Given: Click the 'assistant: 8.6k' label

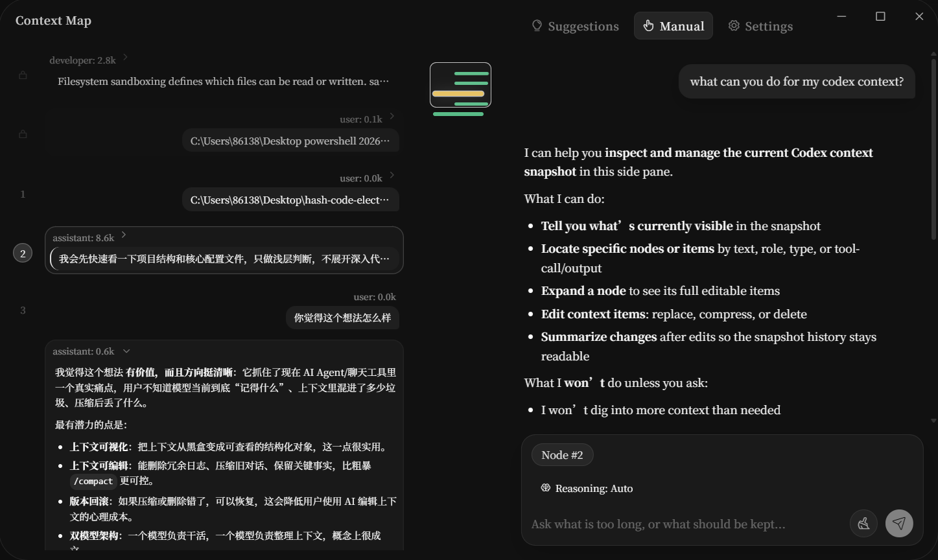Looking at the screenshot, I should tap(84, 238).
